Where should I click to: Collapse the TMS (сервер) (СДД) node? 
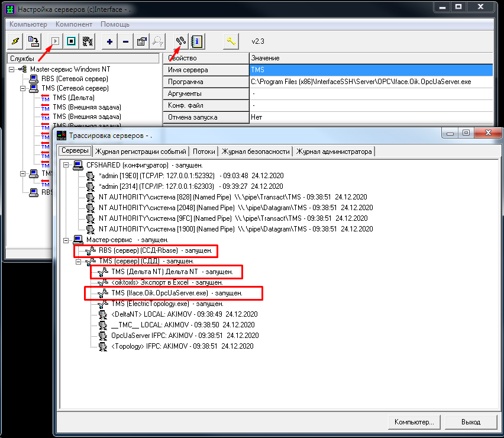78,261
